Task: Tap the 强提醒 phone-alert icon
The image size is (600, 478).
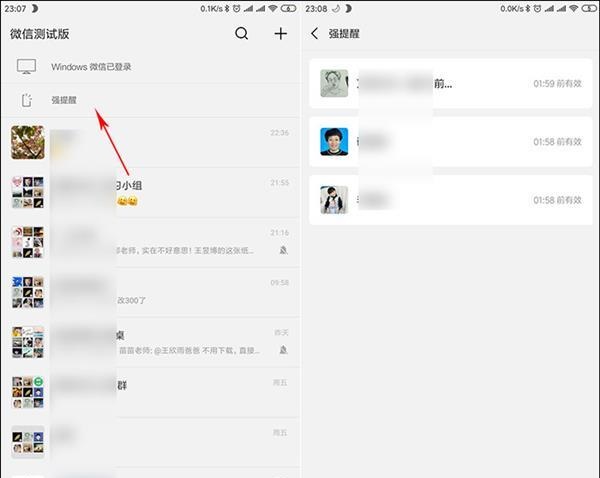Action: (26, 100)
